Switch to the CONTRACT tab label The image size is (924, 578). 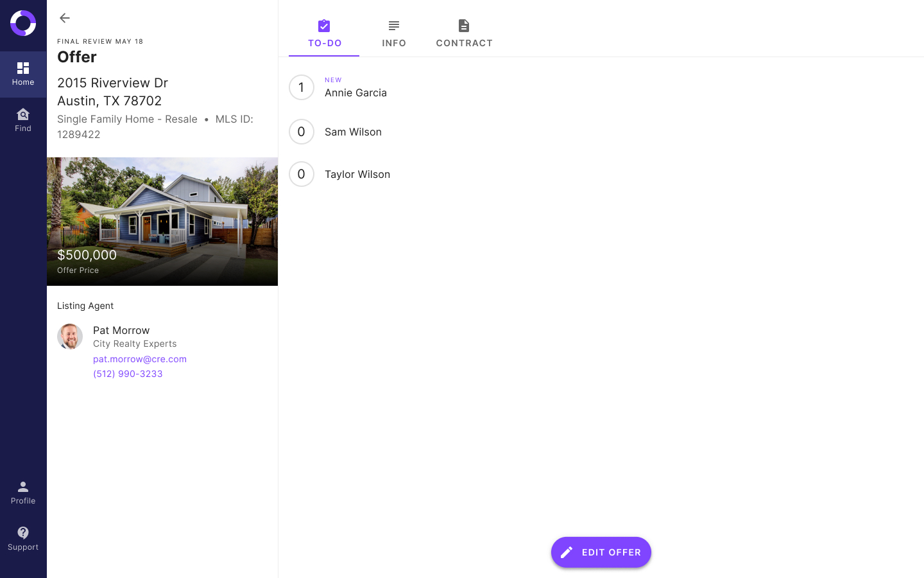pyautogui.click(x=464, y=43)
